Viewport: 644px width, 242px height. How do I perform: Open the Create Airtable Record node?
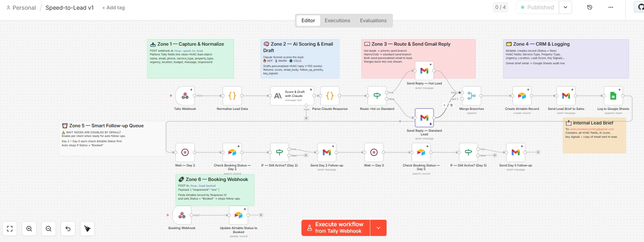(x=522, y=96)
